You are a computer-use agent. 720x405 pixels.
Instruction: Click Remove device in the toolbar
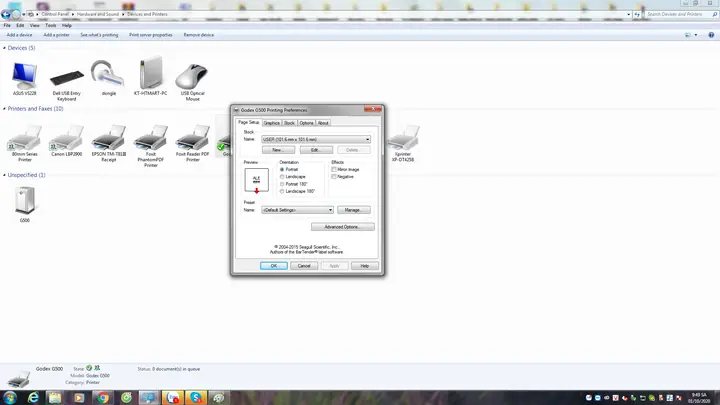(199, 35)
